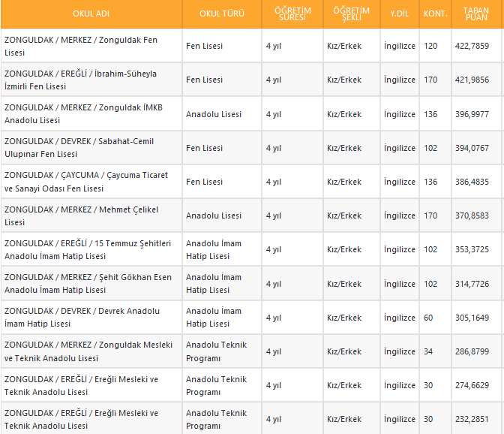Image resolution: width=504 pixels, height=434 pixels.
Task: Open 15 Temmuz Şehitleri Anadolu İmam Hatip Lisesi
Action: point(88,249)
